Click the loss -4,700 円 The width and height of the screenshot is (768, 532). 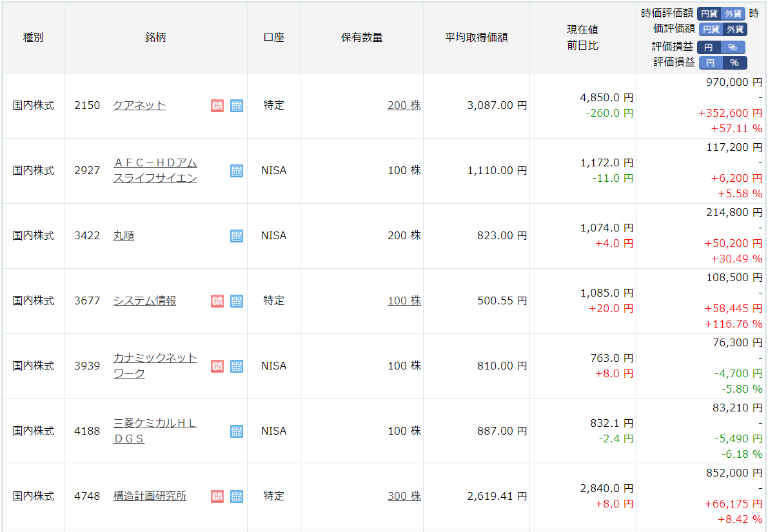tap(738, 374)
